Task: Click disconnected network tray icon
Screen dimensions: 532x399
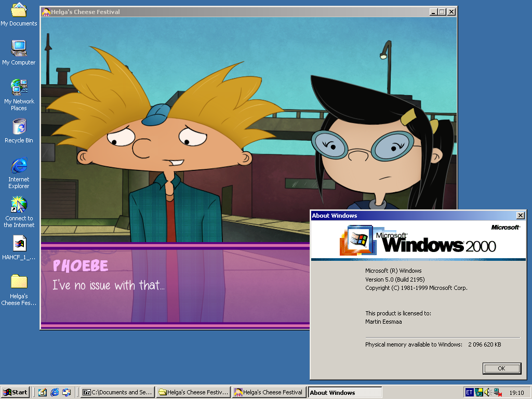Action: [498, 393]
